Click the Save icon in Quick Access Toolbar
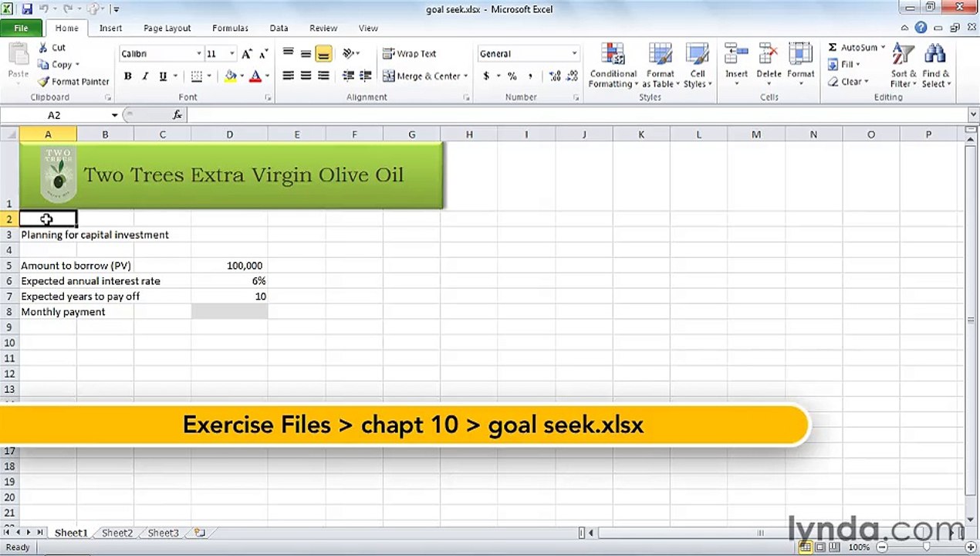 click(27, 9)
